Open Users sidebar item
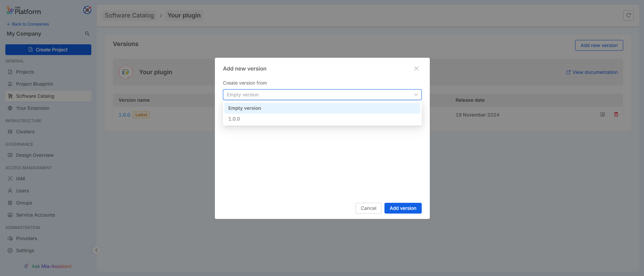The width and height of the screenshot is (644, 276). tap(48, 191)
